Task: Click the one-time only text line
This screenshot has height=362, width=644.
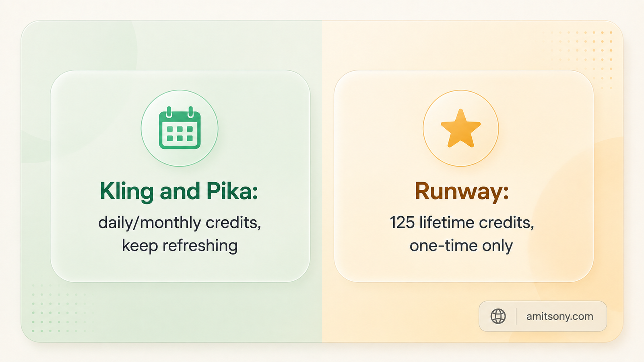Action: (x=461, y=246)
